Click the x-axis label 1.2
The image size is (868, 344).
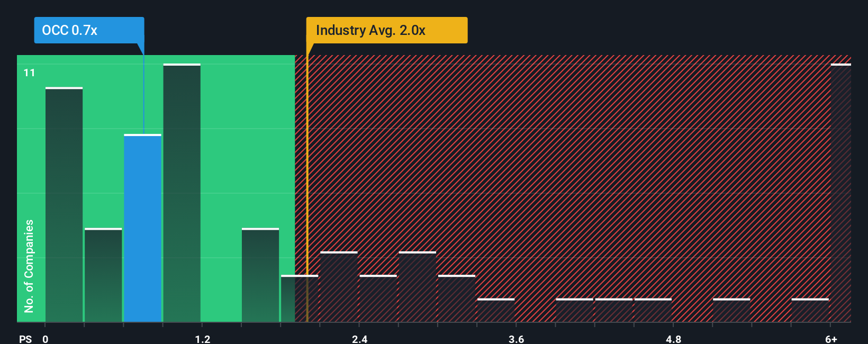(x=203, y=339)
